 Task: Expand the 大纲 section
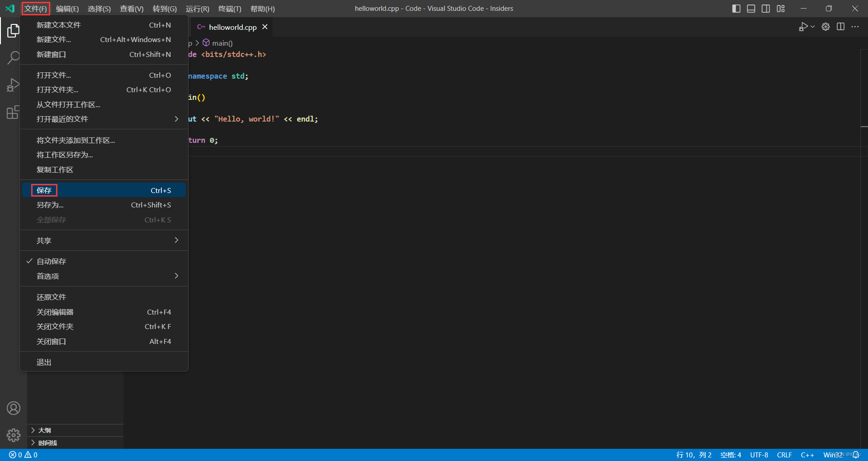(45, 430)
